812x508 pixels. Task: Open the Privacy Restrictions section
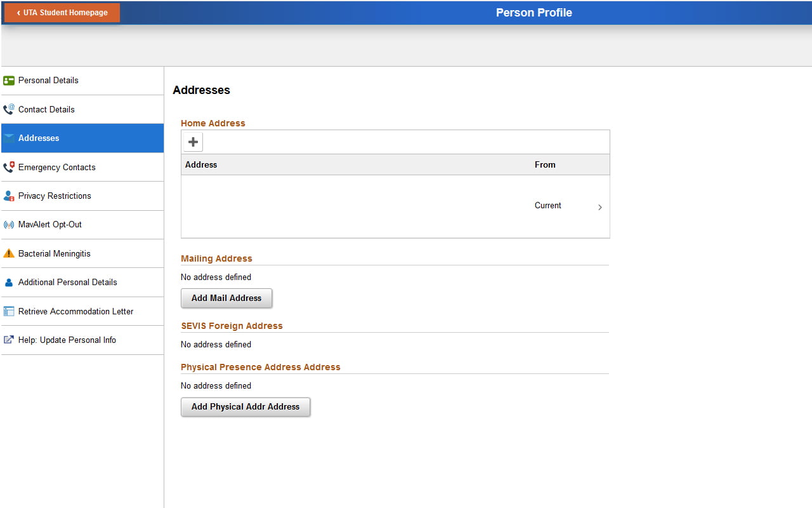[56, 196]
